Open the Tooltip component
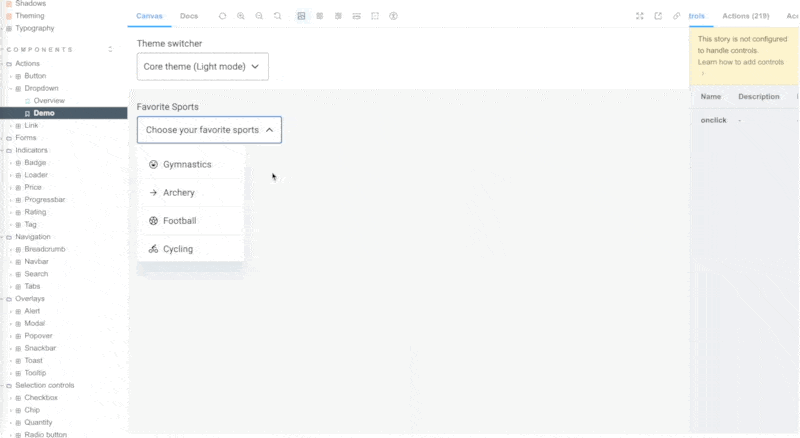Screen dimensions: 800x438 click(x=35, y=373)
